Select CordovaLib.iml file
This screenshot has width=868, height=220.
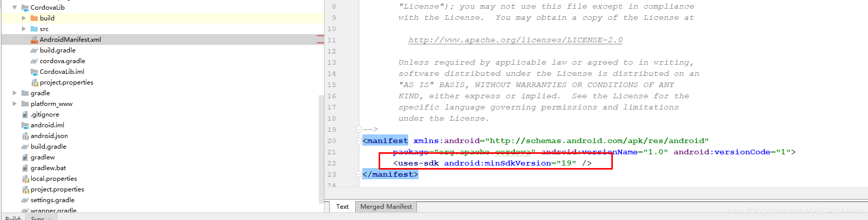click(x=62, y=71)
